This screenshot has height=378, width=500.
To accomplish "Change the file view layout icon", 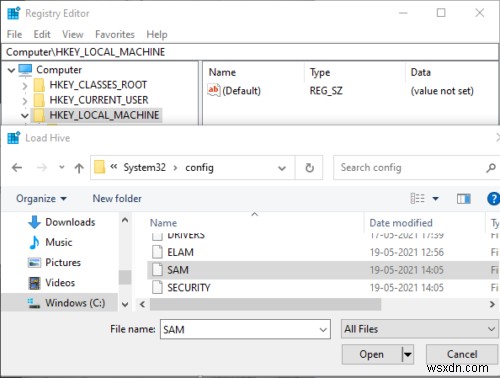I will [x=417, y=199].
